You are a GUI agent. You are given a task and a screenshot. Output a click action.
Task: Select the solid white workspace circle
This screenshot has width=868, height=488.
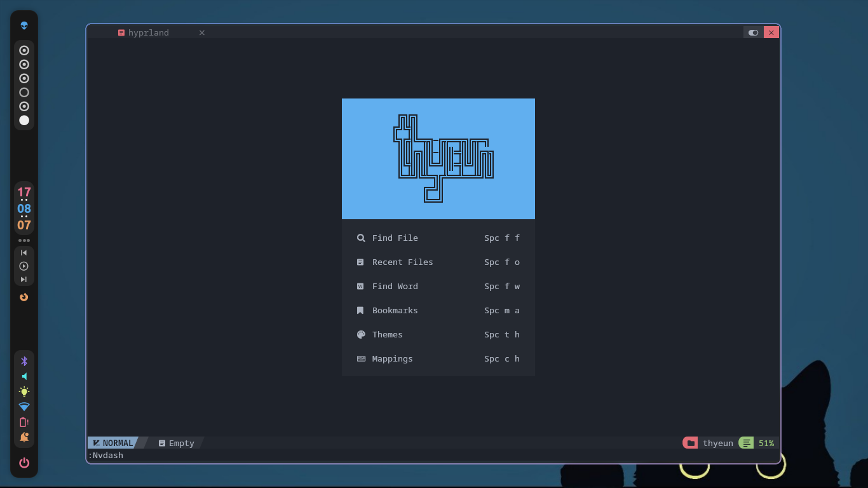coord(24,120)
